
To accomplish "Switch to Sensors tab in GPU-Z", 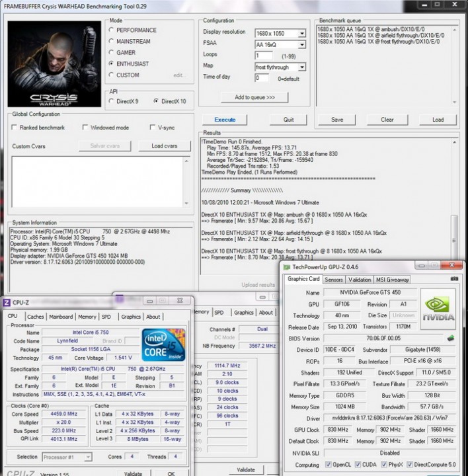I will 334,280.
